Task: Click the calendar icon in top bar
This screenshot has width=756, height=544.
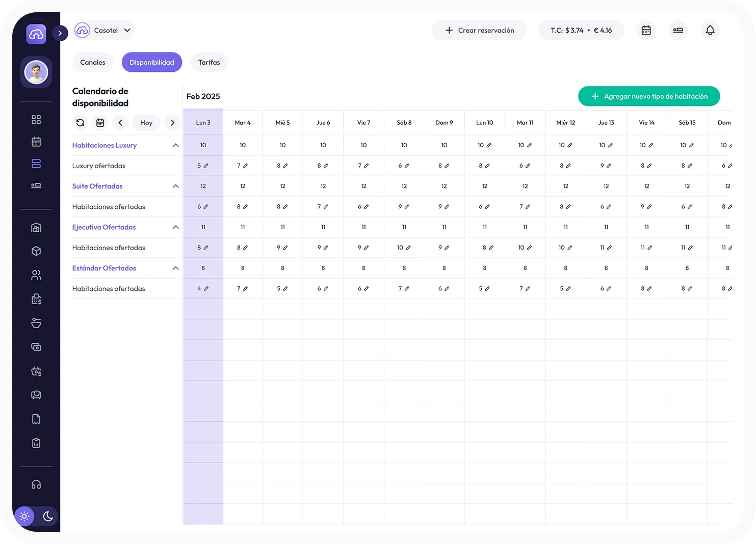Action: (646, 31)
